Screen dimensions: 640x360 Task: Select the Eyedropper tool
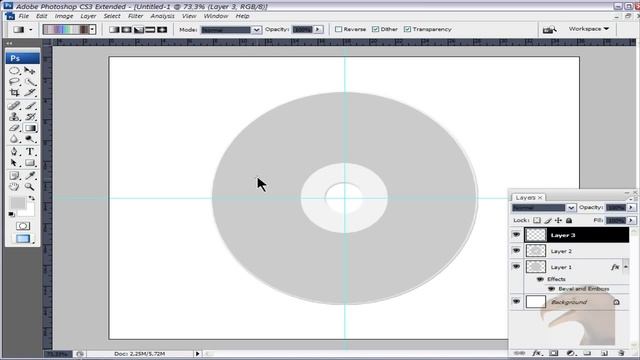pos(30,176)
